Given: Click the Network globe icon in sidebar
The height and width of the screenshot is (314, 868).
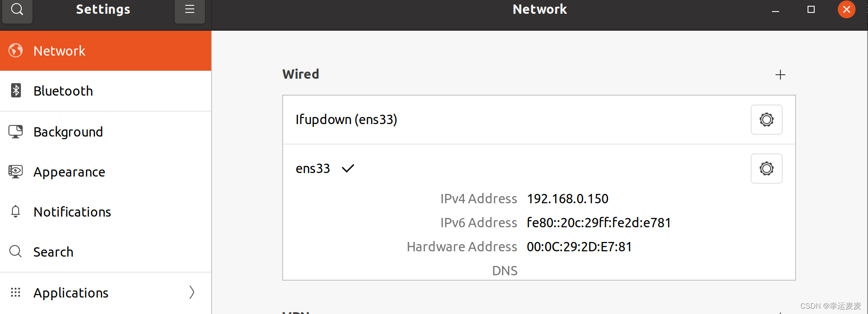Looking at the screenshot, I should point(15,50).
